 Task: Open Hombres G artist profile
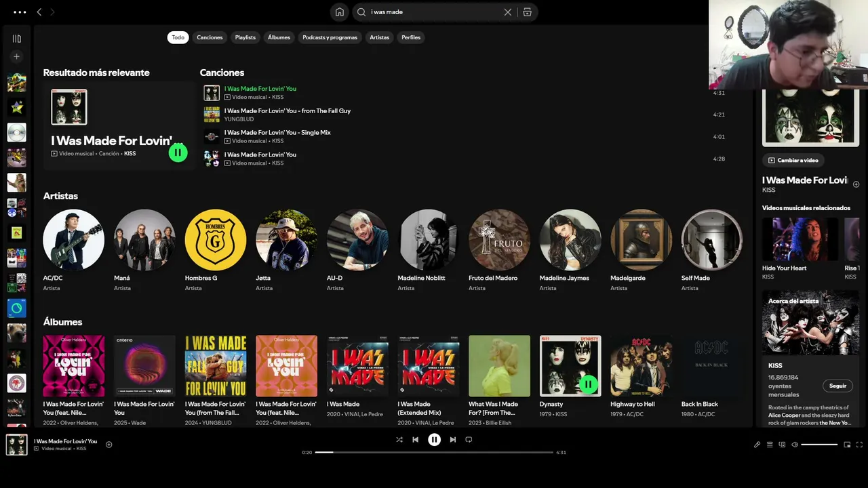coord(216,240)
